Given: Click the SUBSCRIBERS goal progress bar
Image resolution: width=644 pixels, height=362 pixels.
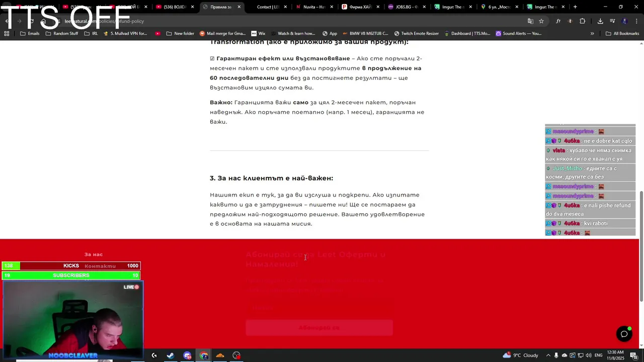Looking at the screenshot, I should (71, 276).
